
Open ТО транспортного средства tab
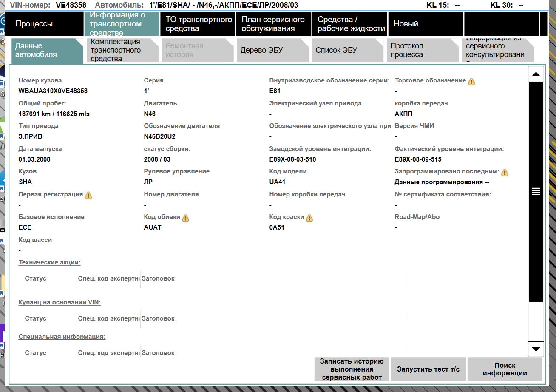(199, 24)
